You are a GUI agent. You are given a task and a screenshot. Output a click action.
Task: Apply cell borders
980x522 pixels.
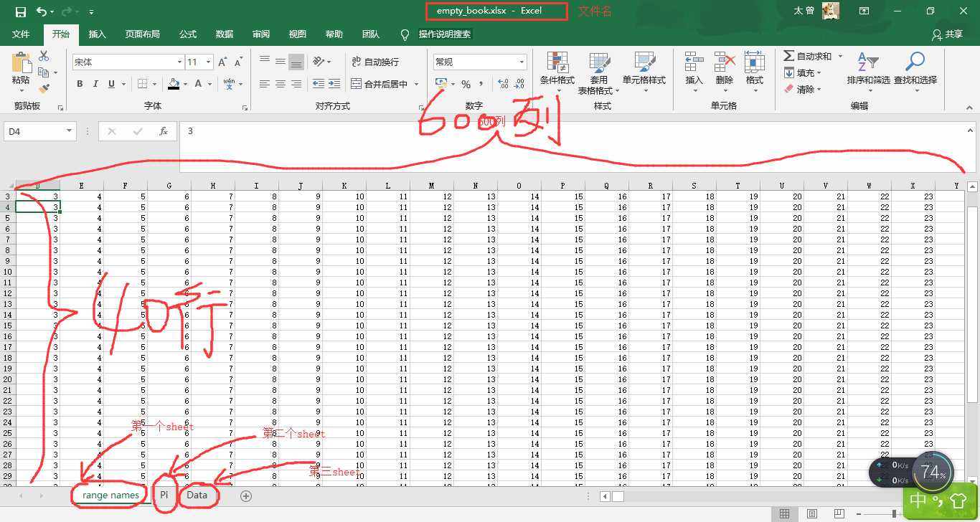(x=143, y=84)
